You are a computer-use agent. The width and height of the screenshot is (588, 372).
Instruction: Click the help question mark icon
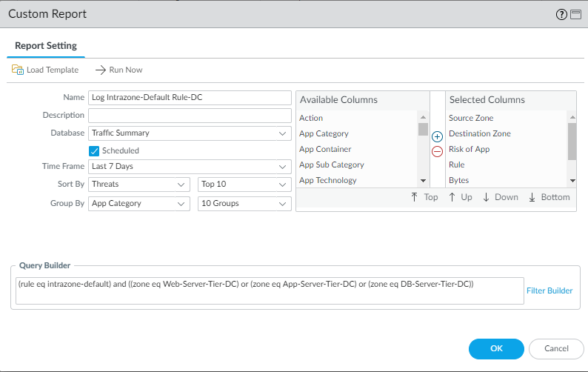pos(561,14)
